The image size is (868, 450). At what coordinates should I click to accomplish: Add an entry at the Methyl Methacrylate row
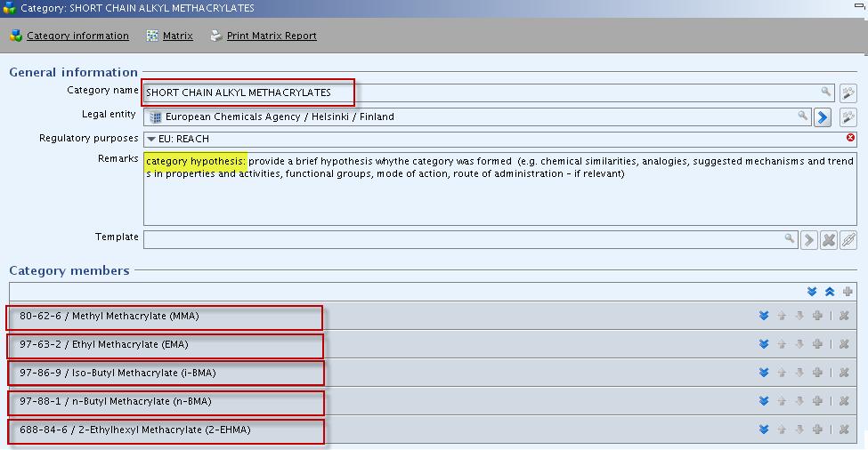[817, 316]
